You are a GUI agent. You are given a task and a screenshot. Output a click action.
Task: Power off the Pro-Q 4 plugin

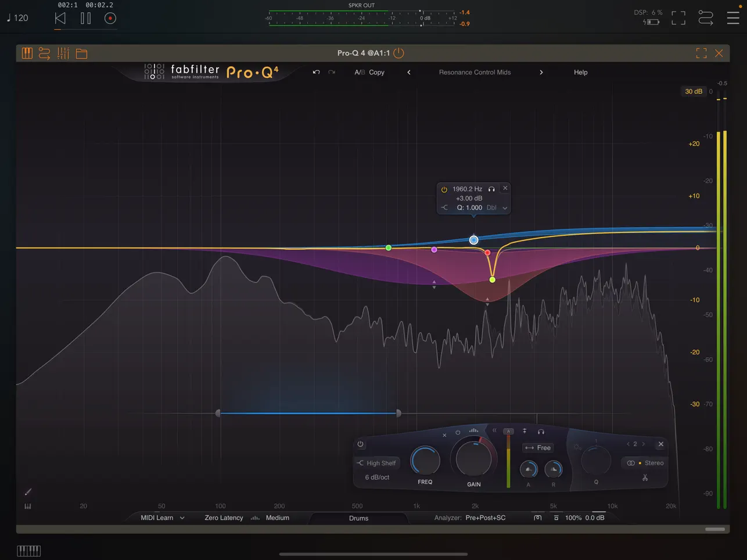tap(398, 53)
